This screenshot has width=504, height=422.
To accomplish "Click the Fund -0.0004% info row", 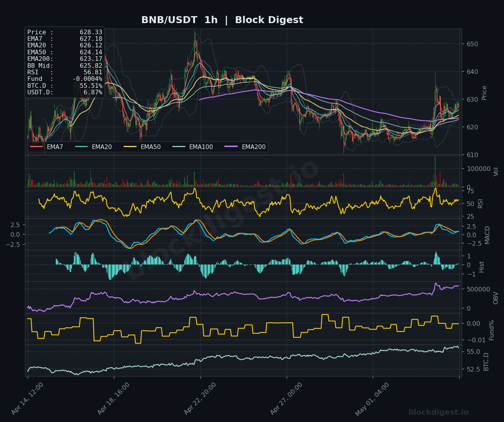I will (x=65, y=79).
